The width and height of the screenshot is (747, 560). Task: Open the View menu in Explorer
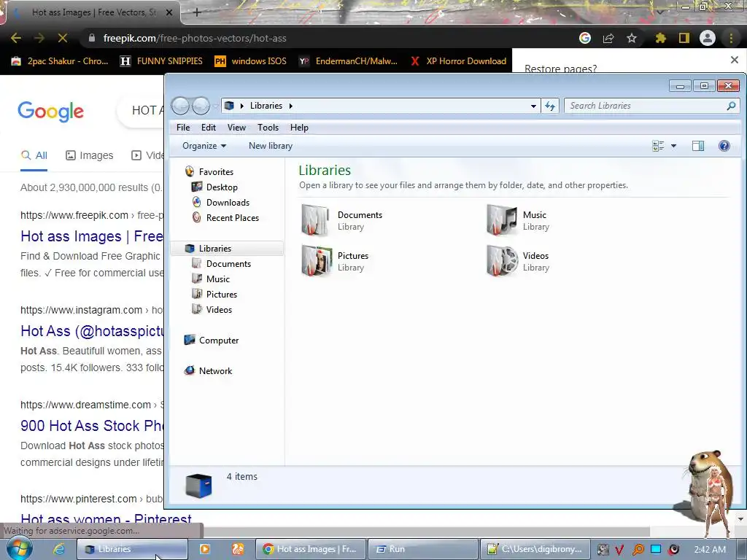point(236,127)
